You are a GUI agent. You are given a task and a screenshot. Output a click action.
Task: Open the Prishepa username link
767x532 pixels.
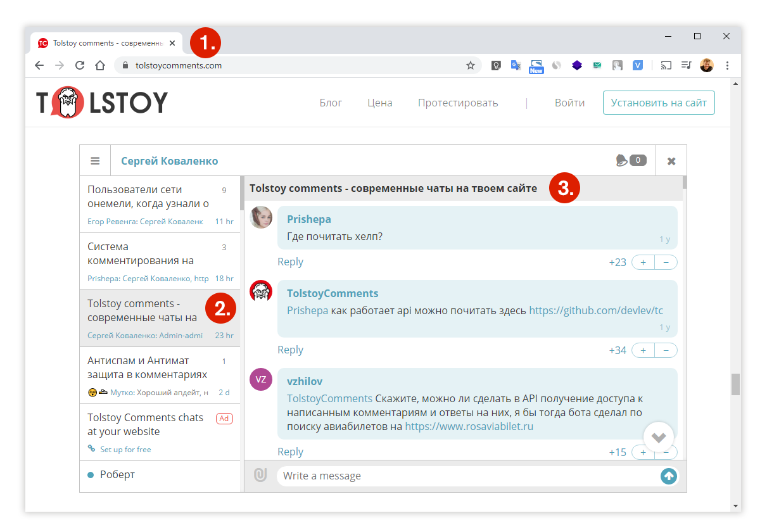(x=309, y=219)
